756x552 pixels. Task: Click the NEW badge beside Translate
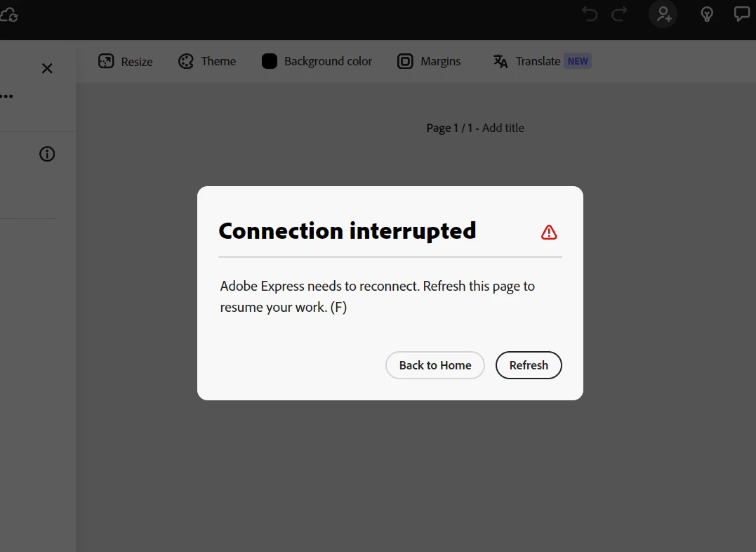point(578,61)
